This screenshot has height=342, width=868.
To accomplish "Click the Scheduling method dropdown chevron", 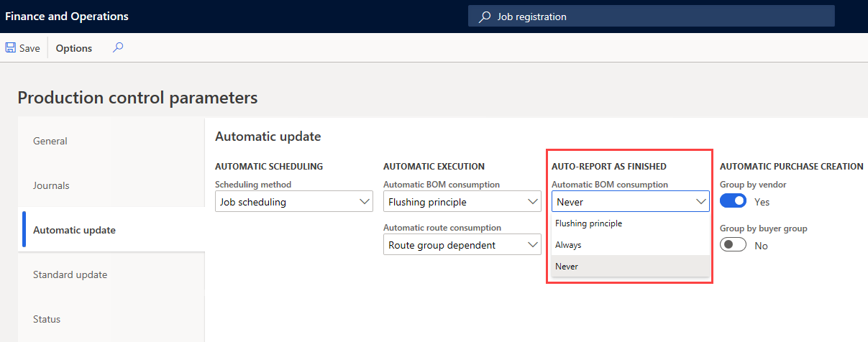I will coord(364,202).
